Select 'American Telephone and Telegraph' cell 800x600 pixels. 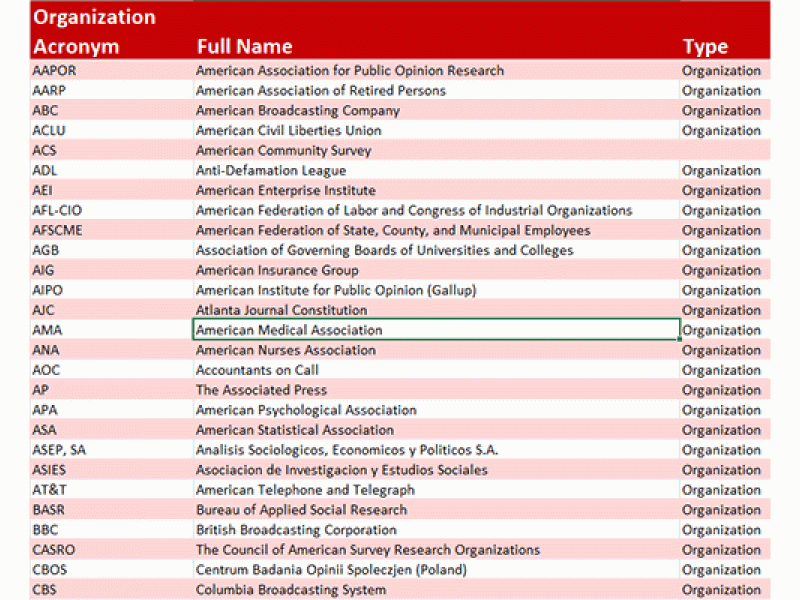point(436,490)
